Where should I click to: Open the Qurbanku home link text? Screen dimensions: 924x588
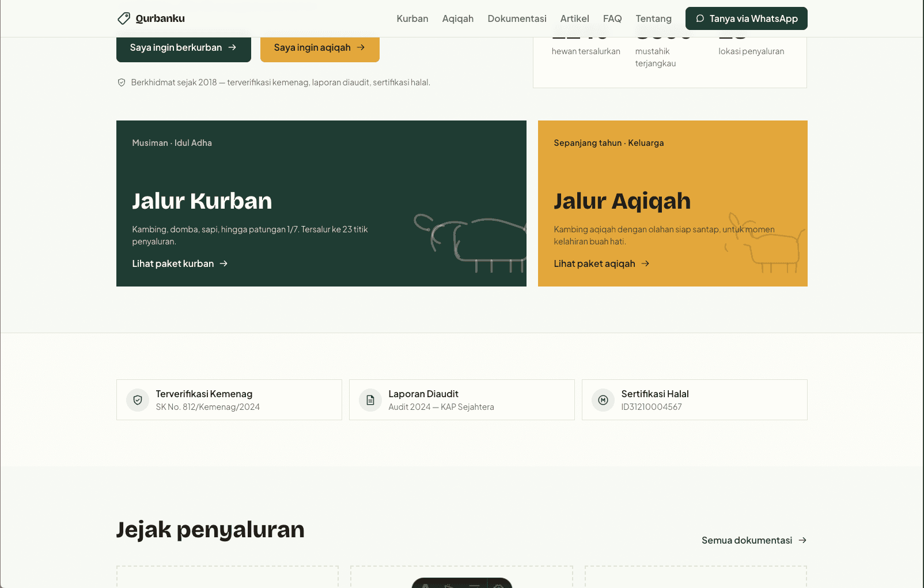tap(160, 18)
